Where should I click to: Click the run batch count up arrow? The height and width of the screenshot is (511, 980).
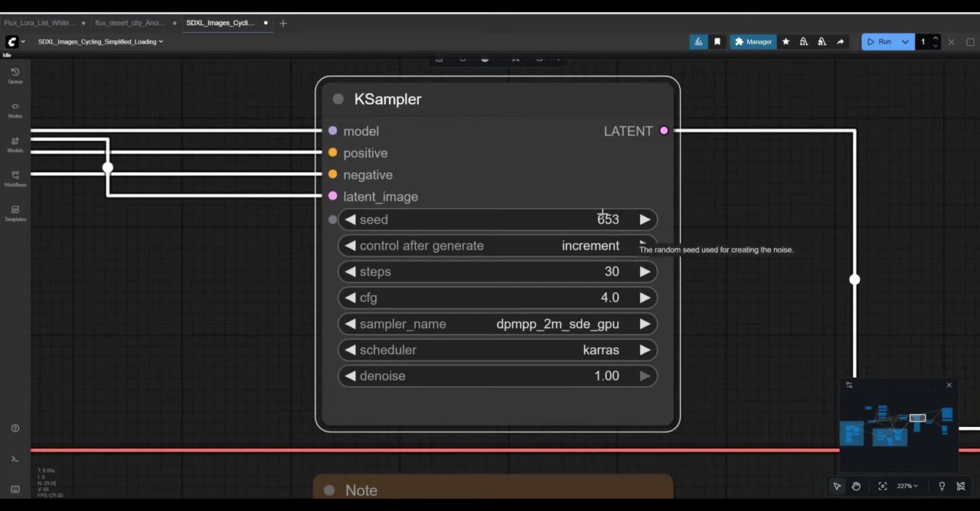pyautogui.click(x=936, y=38)
